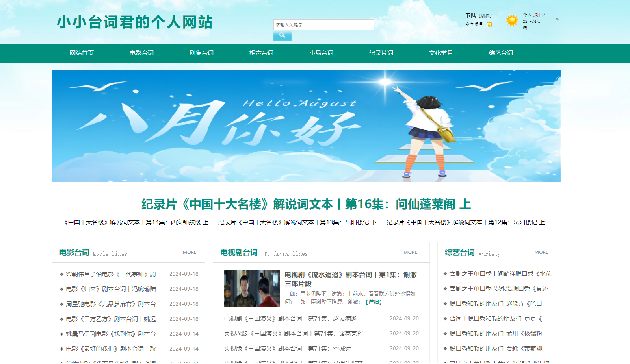Click the magnifier search button
The height and width of the screenshot is (364, 630).
(x=282, y=35)
